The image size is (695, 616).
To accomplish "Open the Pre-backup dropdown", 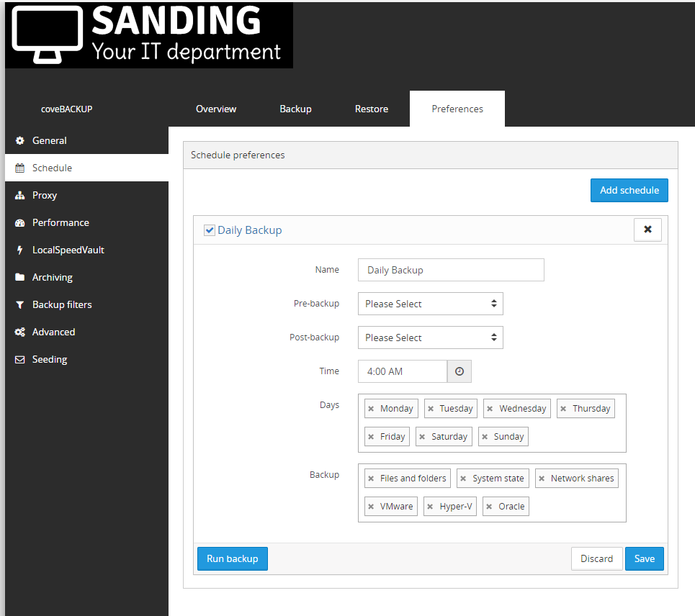I will [430, 304].
